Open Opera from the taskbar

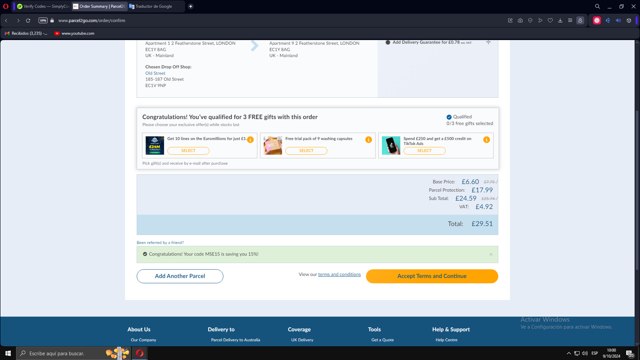140,353
